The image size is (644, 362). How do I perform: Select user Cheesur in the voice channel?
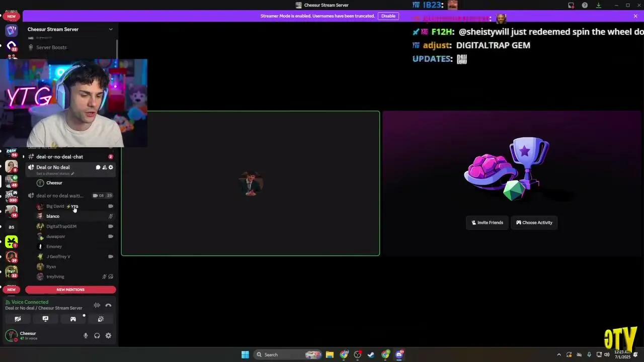tap(54, 183)
